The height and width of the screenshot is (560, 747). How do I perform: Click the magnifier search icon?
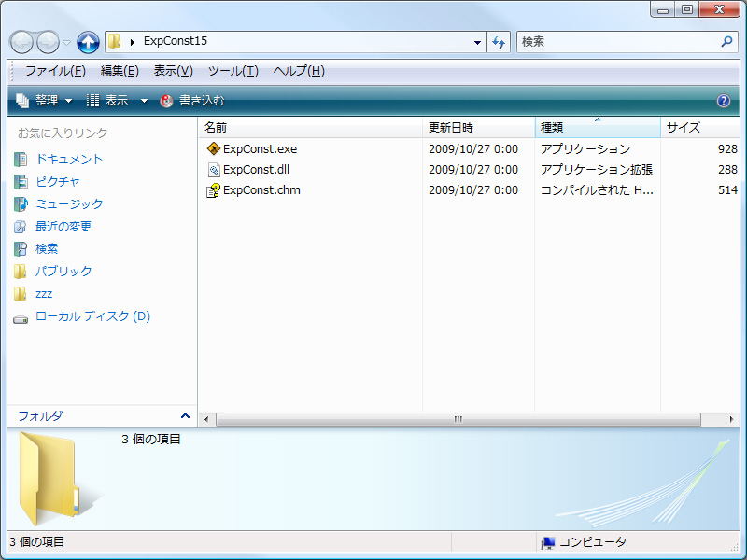tap(726, 41)
